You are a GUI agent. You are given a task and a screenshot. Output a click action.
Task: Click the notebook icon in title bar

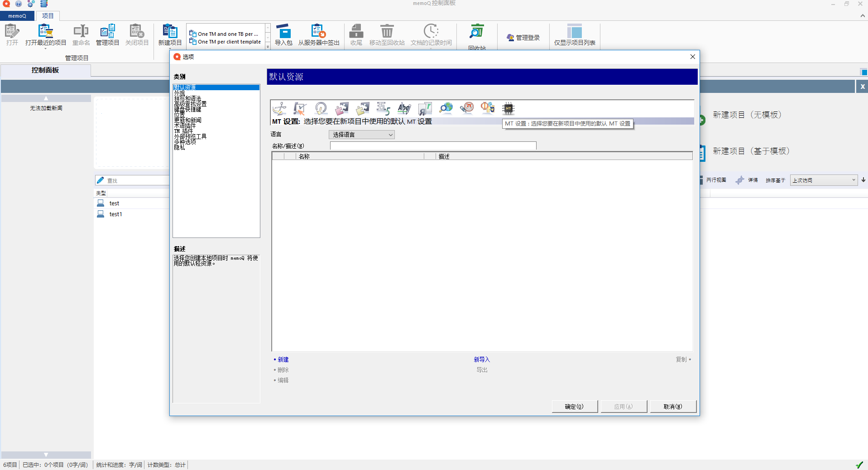coord(44,4)
